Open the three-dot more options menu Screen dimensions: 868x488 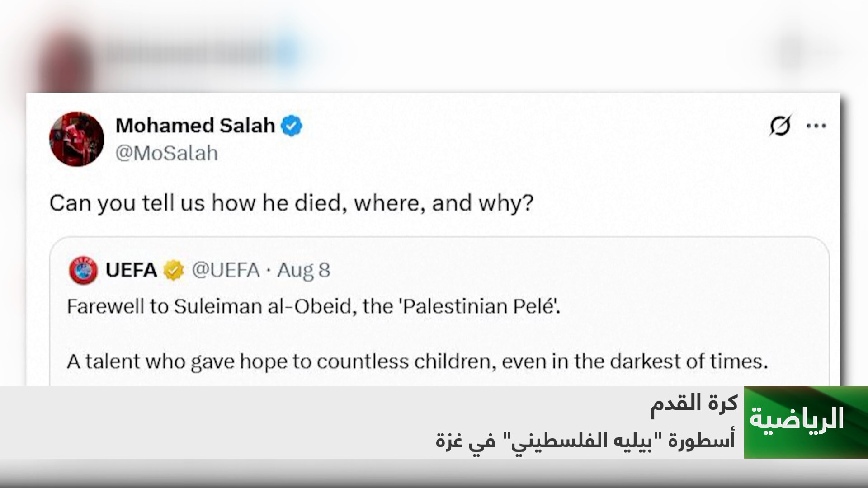[x=816, y=126]
